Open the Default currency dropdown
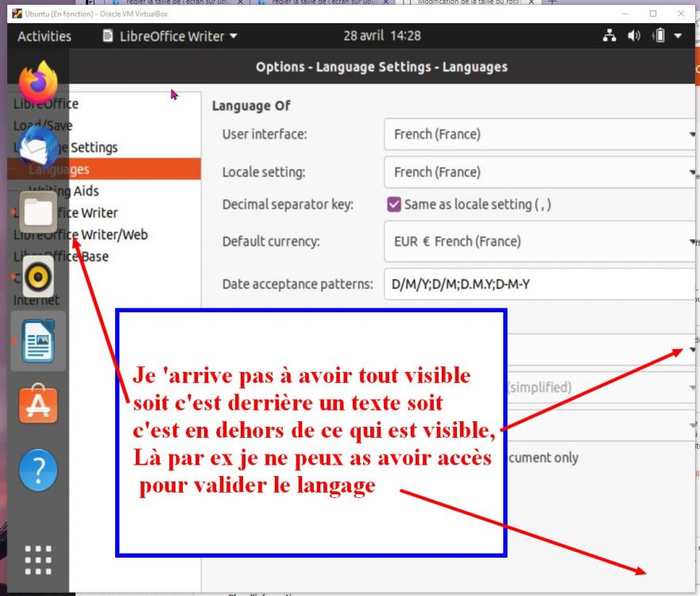 click(540, 242)
